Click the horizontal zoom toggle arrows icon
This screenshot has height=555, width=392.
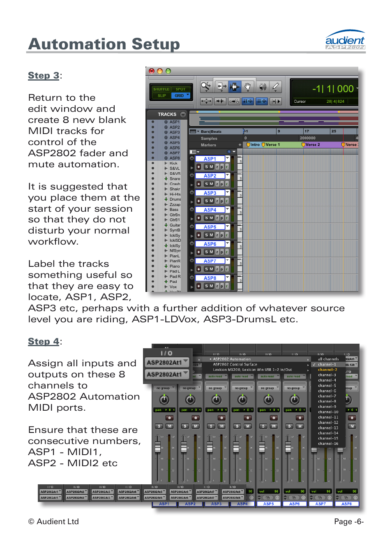206,101
